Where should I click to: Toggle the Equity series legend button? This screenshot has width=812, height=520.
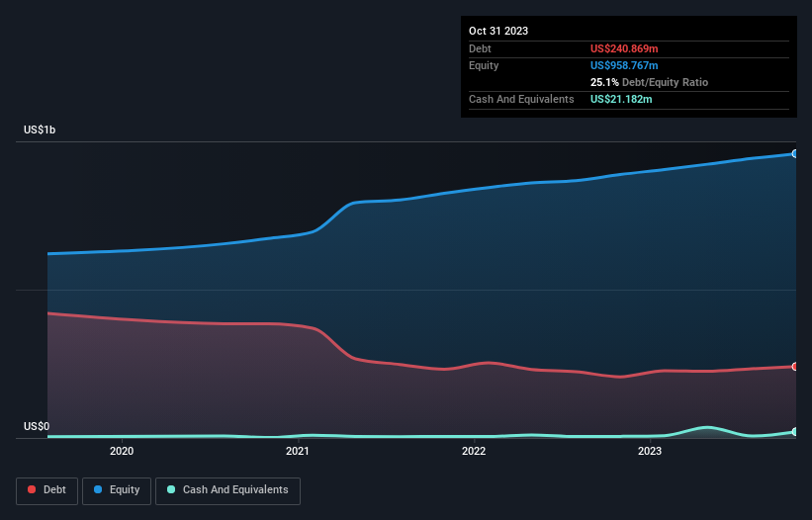tap(117, 490)
